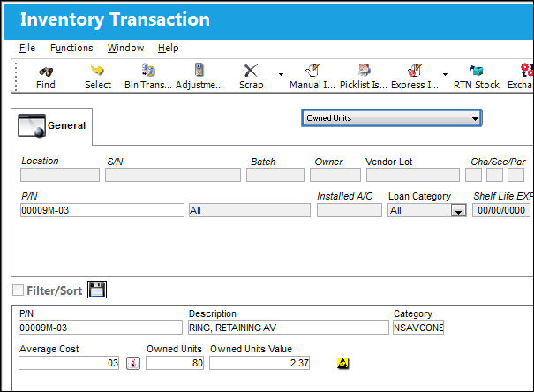Click the Owned Units field showing 80
This screenshot has width=534, height=392.
(175, 363)
